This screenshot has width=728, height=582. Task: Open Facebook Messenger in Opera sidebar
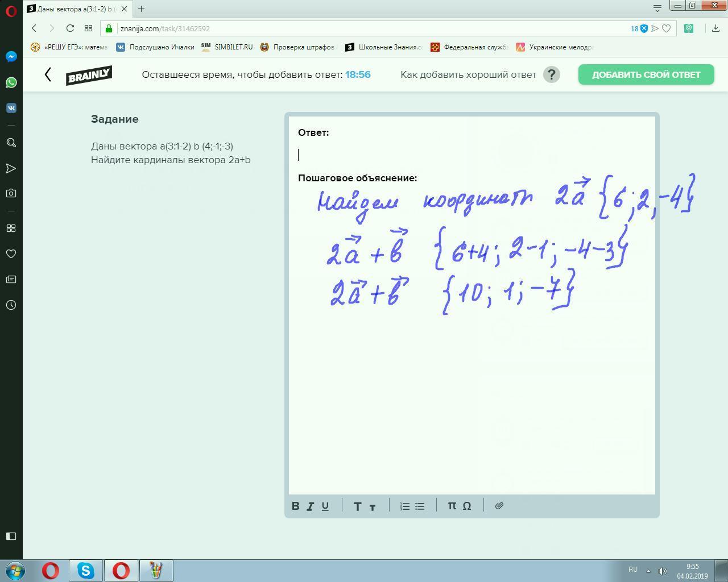(11, 57)
